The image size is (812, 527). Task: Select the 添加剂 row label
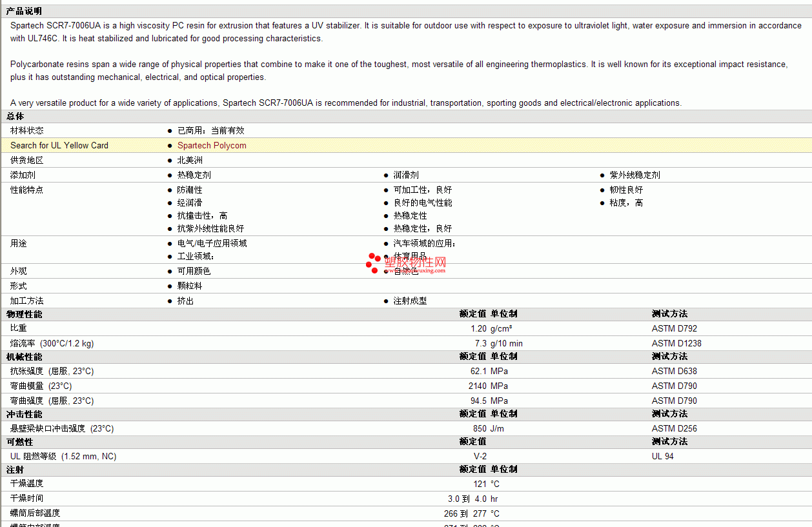tap(23, 175)
